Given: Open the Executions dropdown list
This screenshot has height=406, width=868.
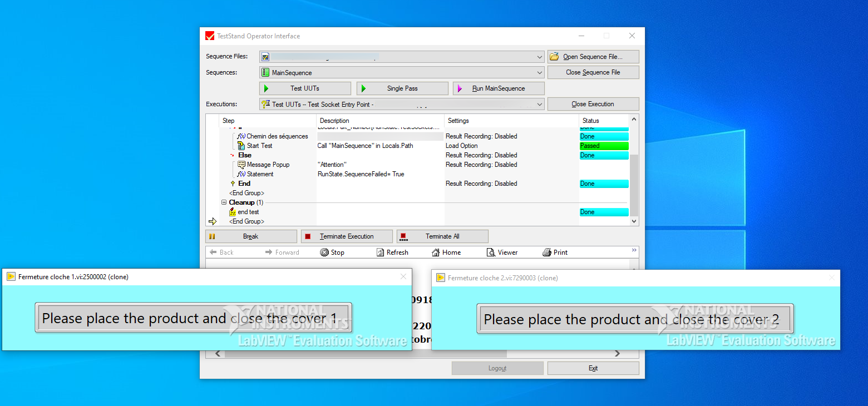Looking at the screenshot, I should point(540,104).
